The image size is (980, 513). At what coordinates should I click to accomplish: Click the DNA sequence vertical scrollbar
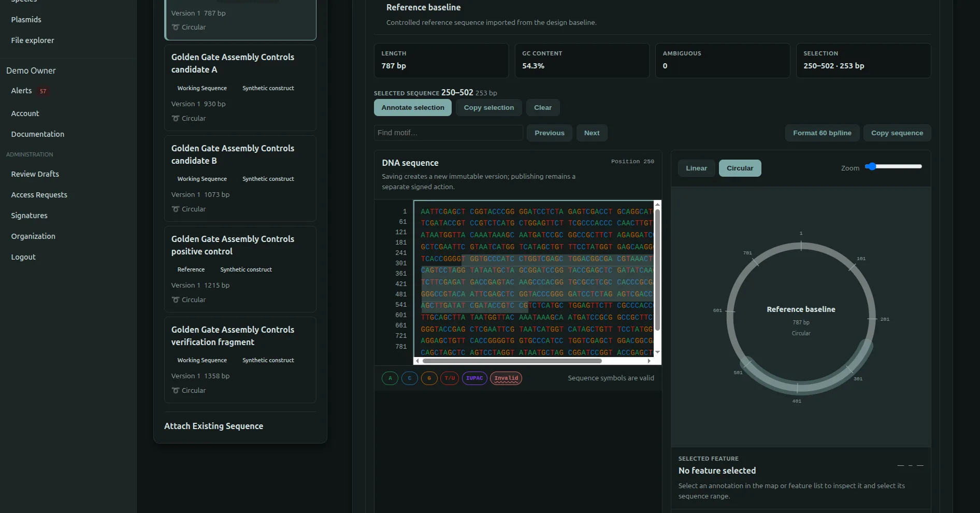[657, 269]
